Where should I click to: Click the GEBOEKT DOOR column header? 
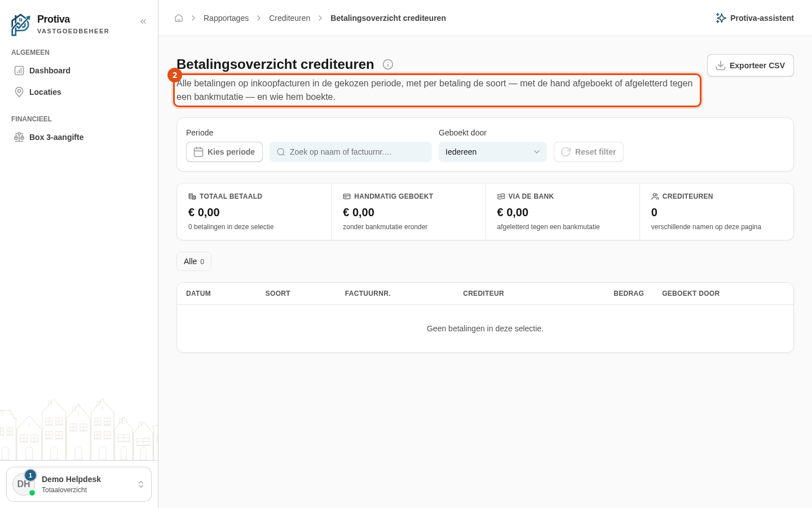[691, 294]
